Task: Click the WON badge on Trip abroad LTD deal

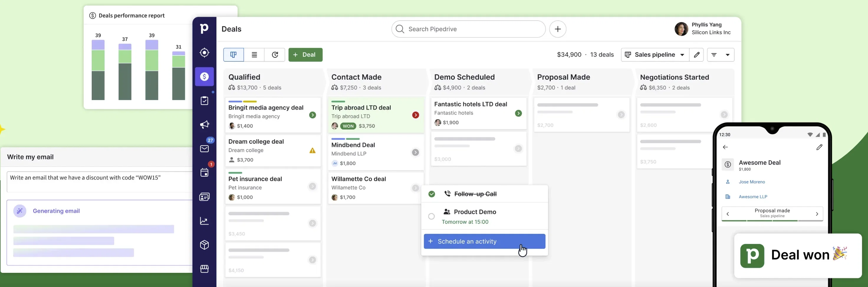Action: coord(348,126)
